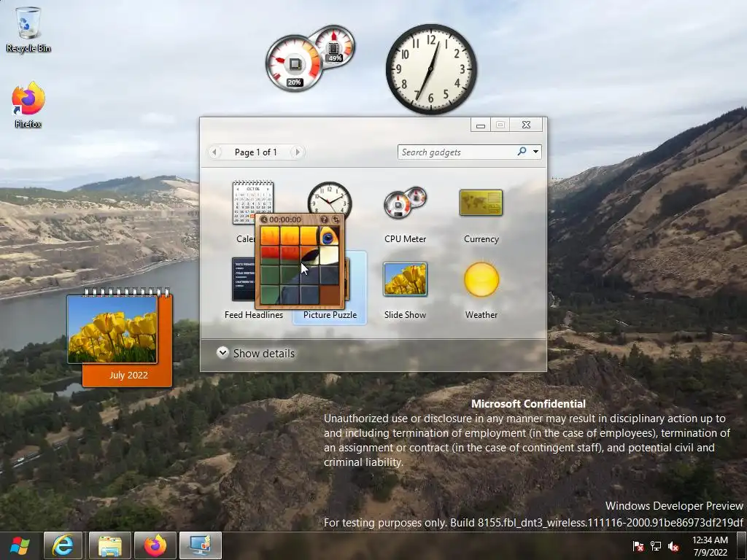Go to previous gadget gallery page
The width and height of the screenshot is (747, 560).
tap(214, 152)
